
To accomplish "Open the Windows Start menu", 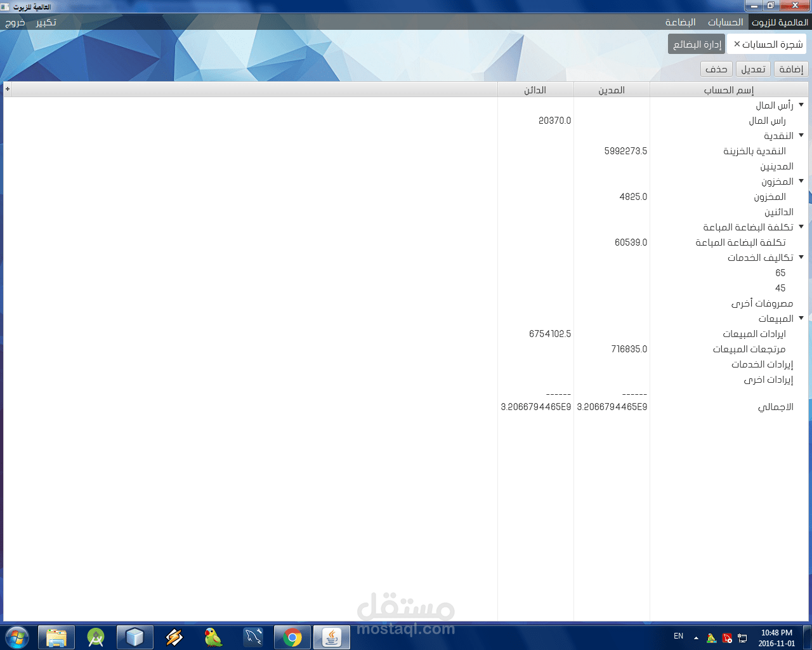I will (x=17, y=637).
